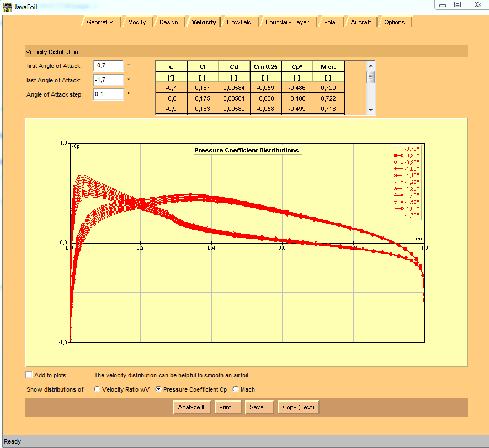The height and width of the screenshot is (448, 489).
Task: Click the Copy (Text) button
Action: pyautogui.click(x=298, y=407)
